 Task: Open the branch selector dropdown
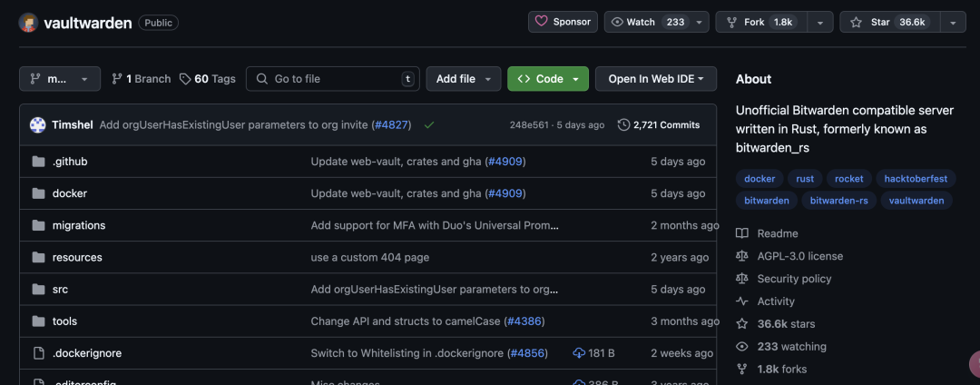tap(59, 79)
